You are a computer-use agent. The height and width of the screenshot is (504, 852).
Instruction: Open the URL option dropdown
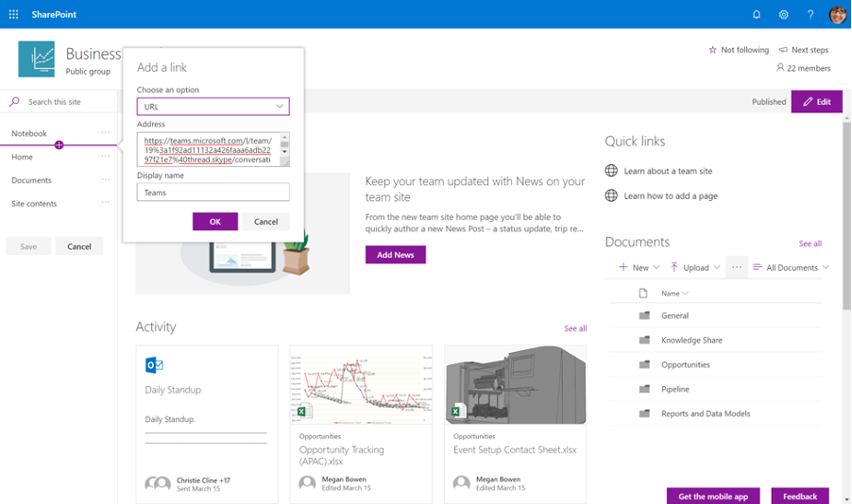213,107
